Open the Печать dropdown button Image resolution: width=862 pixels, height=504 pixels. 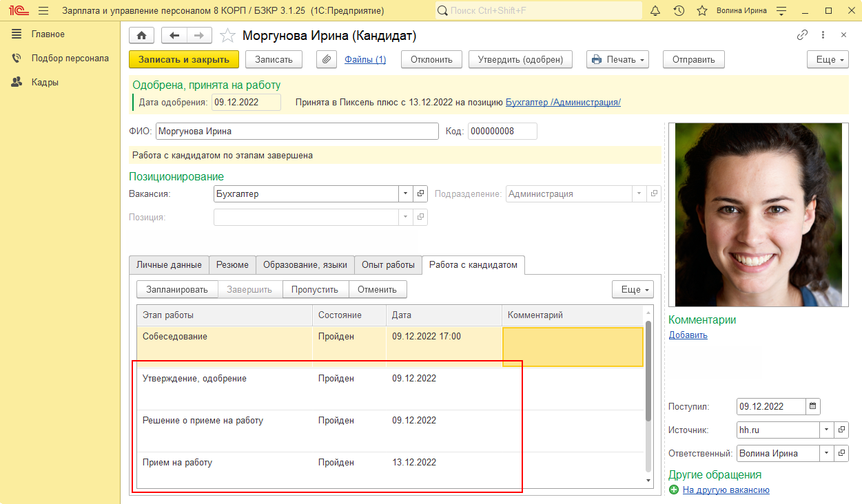pos(617,59)
